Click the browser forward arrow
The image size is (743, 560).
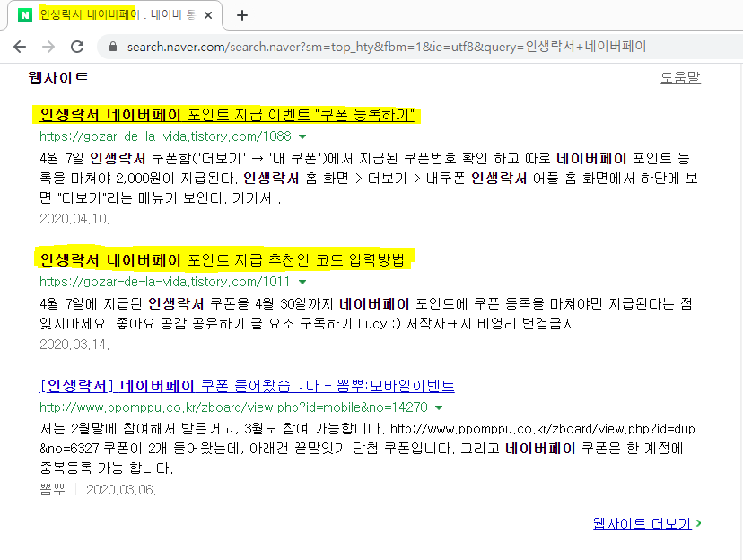click(x=48, y=47)
